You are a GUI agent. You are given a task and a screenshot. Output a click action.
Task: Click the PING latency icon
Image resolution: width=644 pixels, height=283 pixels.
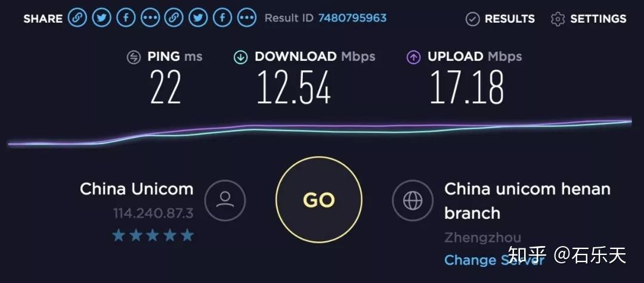tap(134, 57)
